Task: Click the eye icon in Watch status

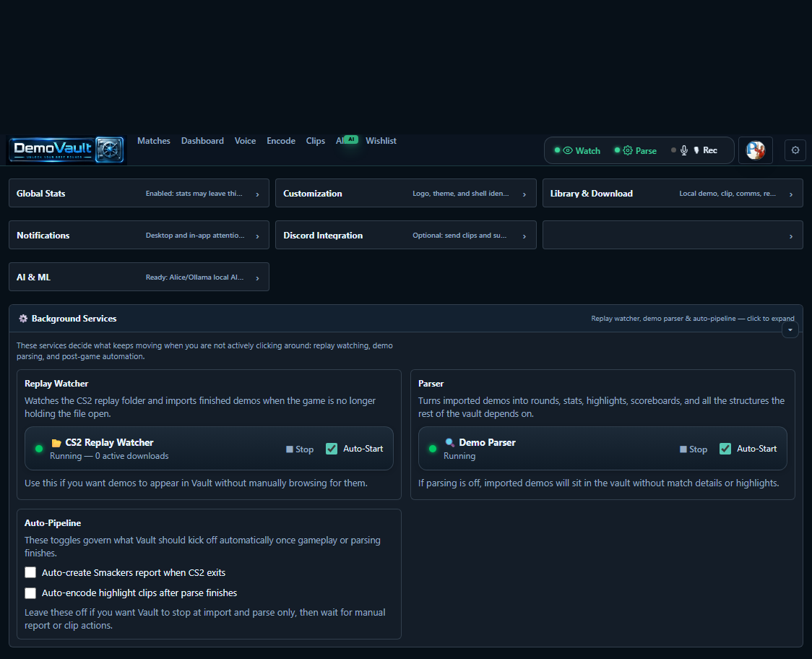Action: (x=568, y=151)
